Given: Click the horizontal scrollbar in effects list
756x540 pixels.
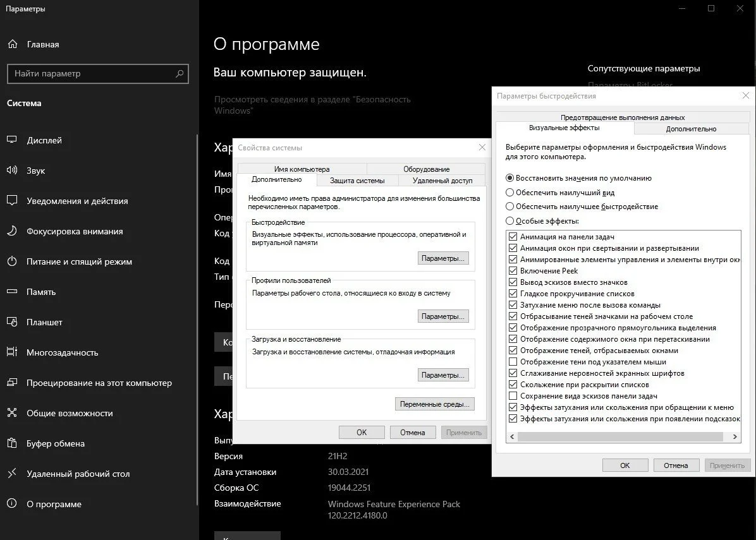Looking at the screenshot, I should point(620,436).
